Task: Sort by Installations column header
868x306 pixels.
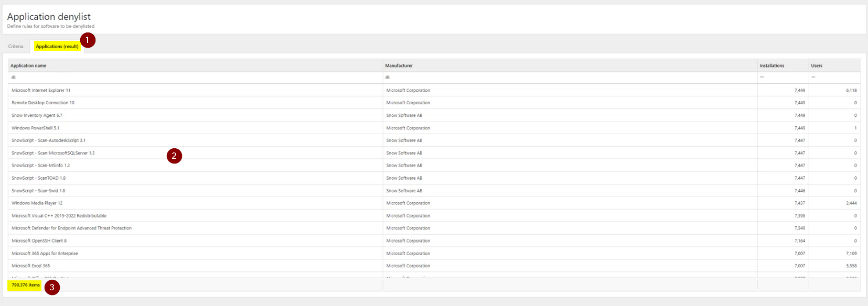Action: coord(783,65)
